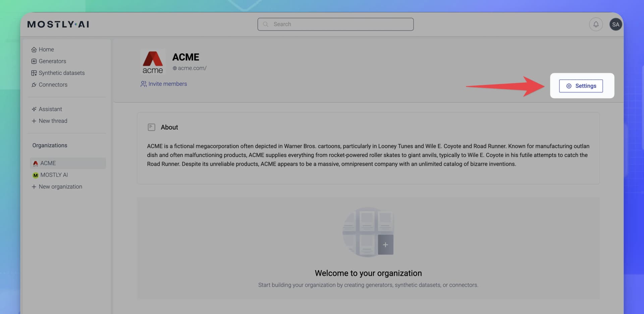Click the plus tile in the welcome illustration
This screenshot has width=644, height=314.
pyautogui.click(x=386, y=245)
